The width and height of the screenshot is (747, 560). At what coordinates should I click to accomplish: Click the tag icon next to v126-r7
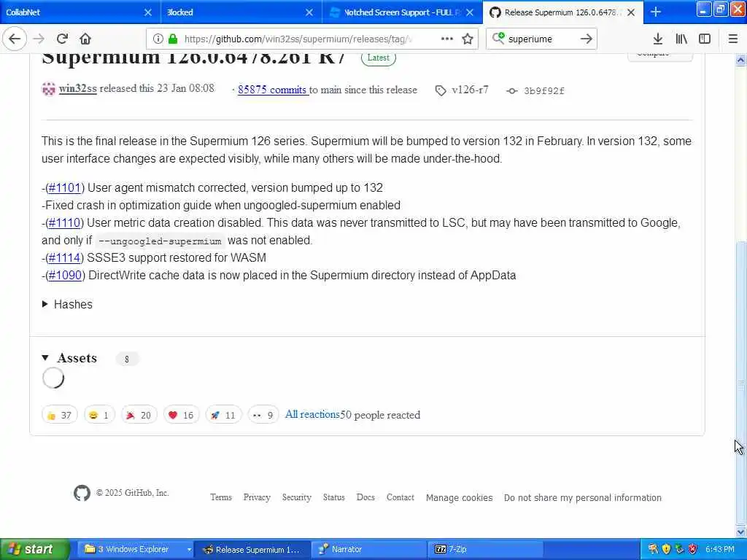[x=441, y=90]
